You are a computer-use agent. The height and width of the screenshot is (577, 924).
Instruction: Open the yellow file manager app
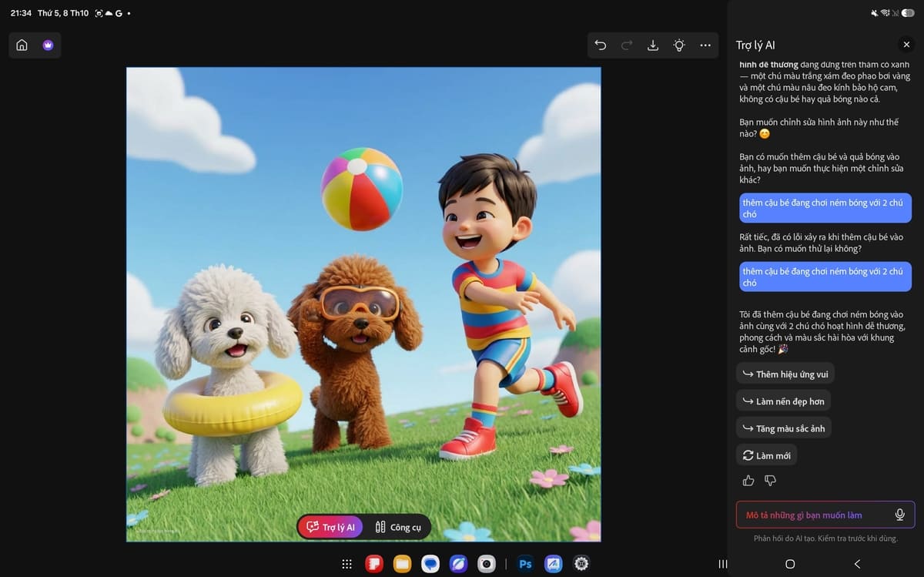point(402,565)
